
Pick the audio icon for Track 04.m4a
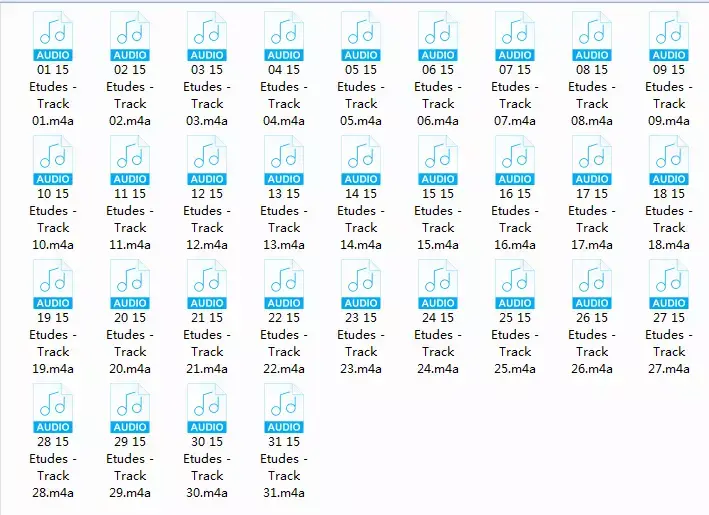click(284, 36)
